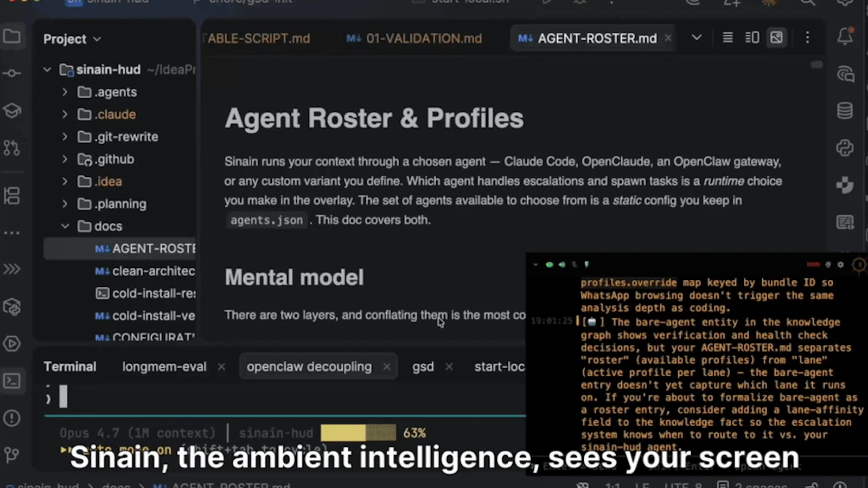This screenshot has width=868, height=488.
Task: Open the AI Assistant spiral icon
Action: (845, 74)
